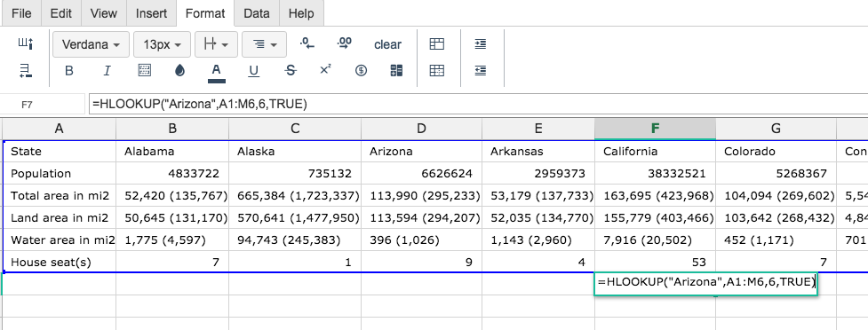This screenshot has height=330, width=868.
Task: Open the Verdana font family dropdown
Action: [92, 44]
